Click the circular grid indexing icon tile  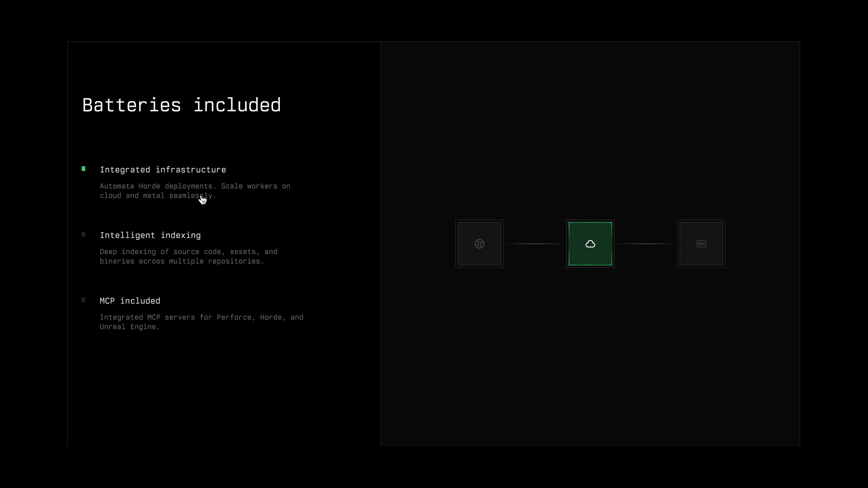(x=479, y=244)
